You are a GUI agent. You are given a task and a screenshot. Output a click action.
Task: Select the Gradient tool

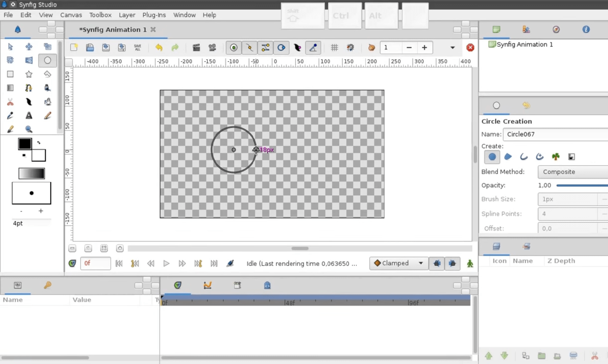point(10,88)
